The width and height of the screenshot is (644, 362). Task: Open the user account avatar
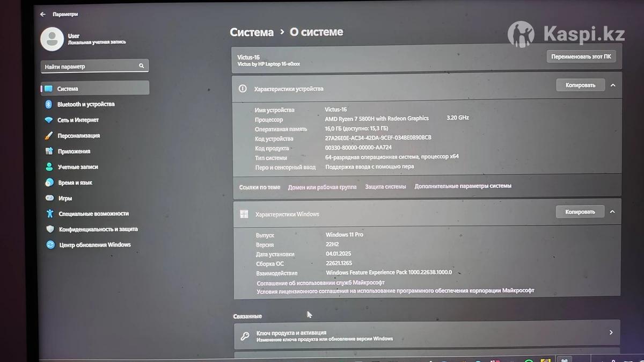tap(52, 39)
